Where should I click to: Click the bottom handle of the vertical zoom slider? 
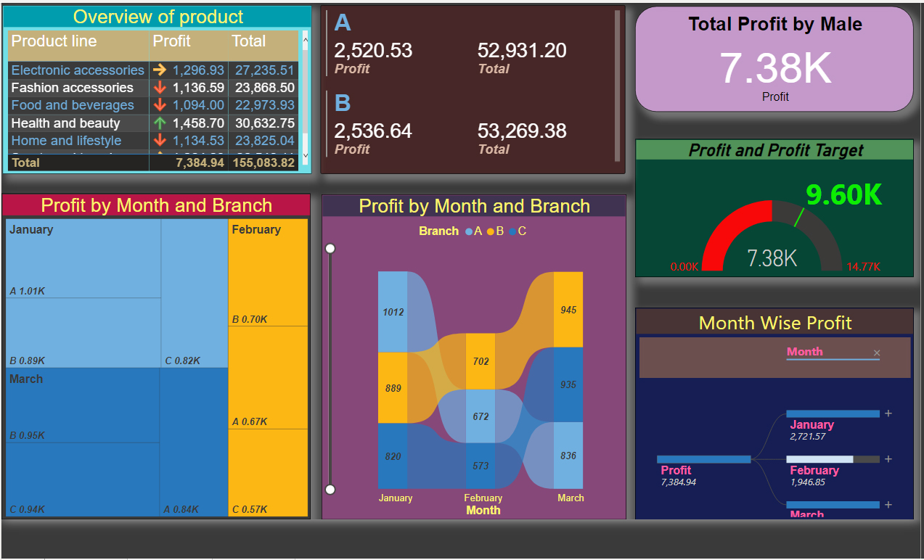pyautogui.click(x=330, y=490)
